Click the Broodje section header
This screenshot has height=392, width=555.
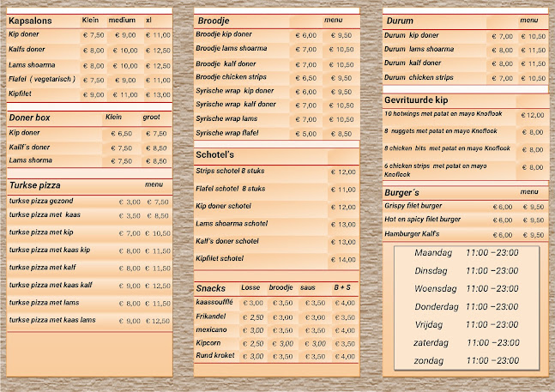[213, 20]
